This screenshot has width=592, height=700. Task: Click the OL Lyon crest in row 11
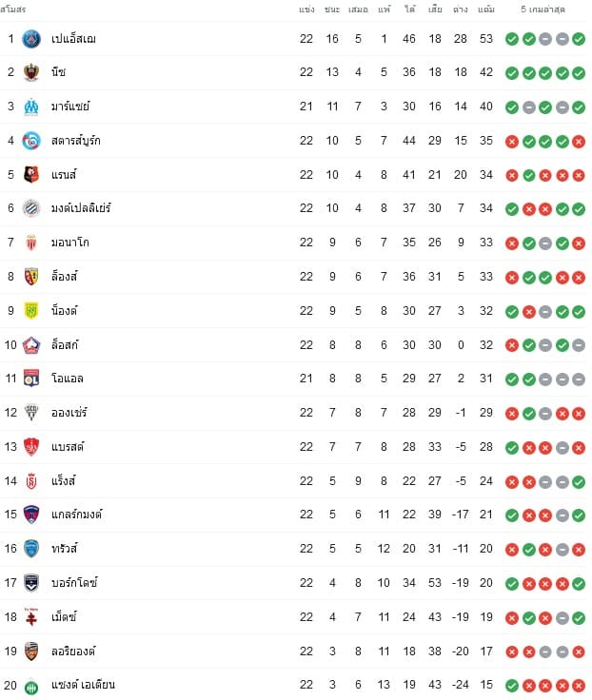(x=31, y=379)
